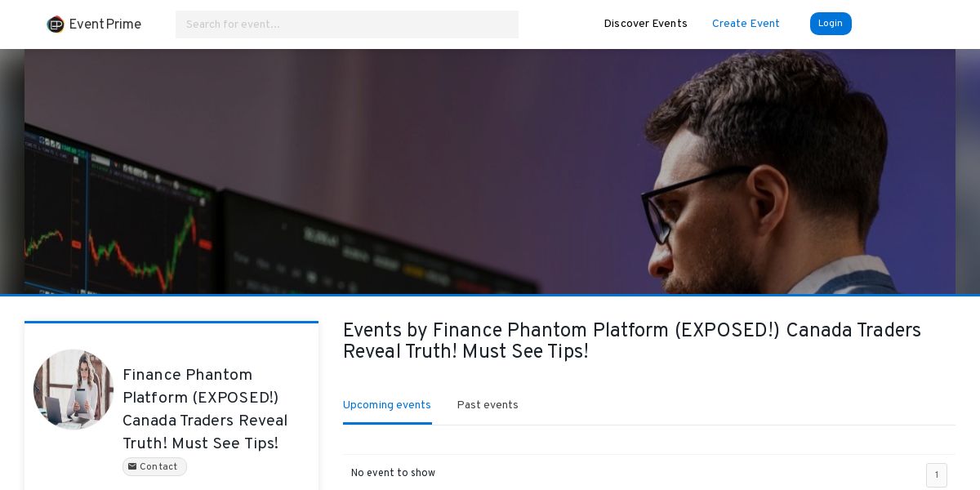980x490 pixels.
Task: Click the Events by Finance Phantom heading
Action: click(x=632, y=341)
